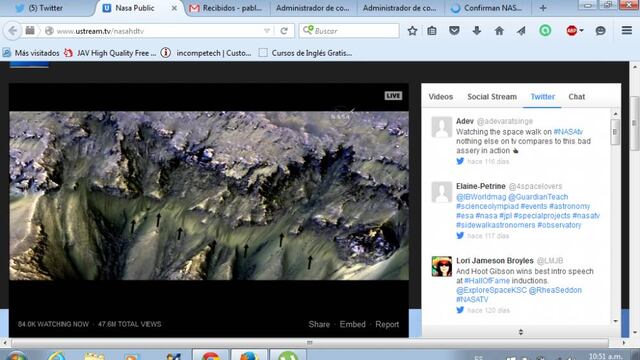Click Report below the video
The height and width of the screenshot is (360, 640).
click(387, 324)
